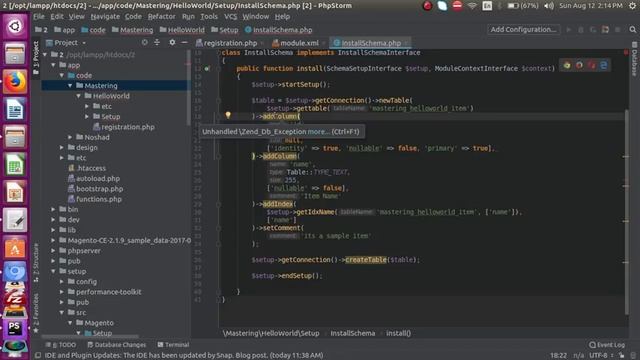Open the Event Log button
Image resolution: width=640 pixels, height=360 pixels.
click(x=607, y=345)
